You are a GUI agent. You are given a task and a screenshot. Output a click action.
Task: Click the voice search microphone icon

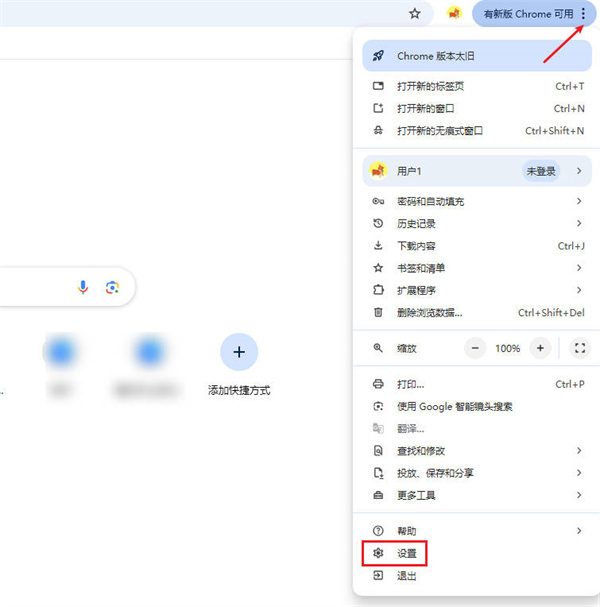(83, 287)
